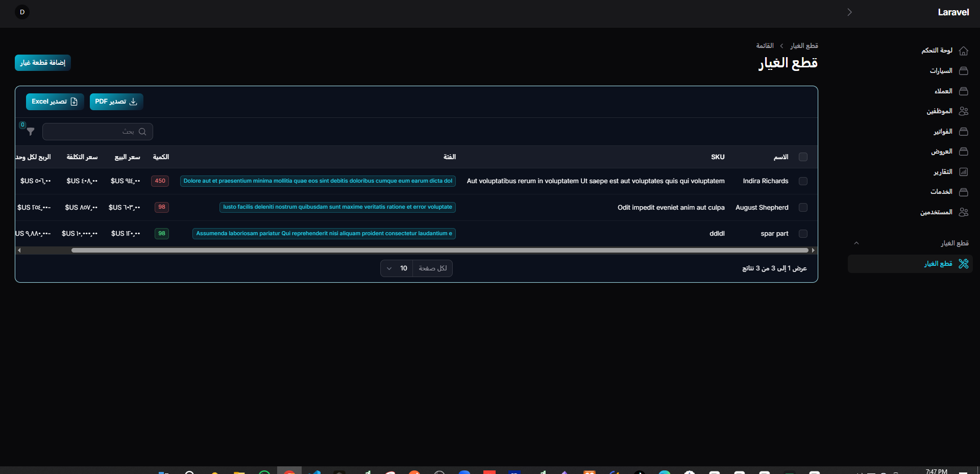Collapse the sidebar with the chevron arrow
The image size is (980, 474).
pyautogui.click(x=849, y=12)
